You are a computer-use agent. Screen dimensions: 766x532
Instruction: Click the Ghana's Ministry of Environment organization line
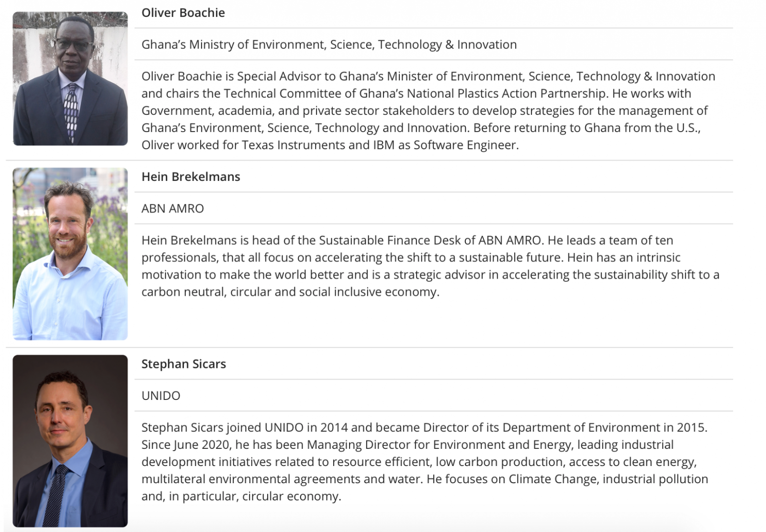(x=329, y=44)
